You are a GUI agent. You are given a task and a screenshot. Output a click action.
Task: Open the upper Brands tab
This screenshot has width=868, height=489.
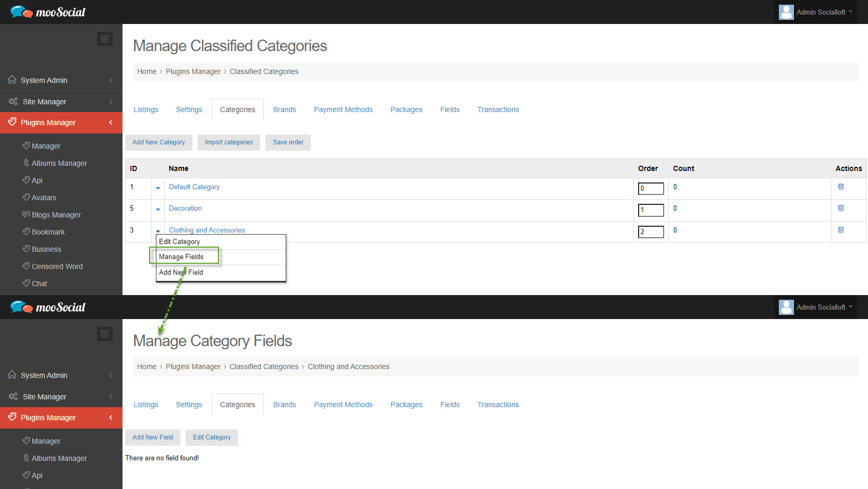coord(285,109)
